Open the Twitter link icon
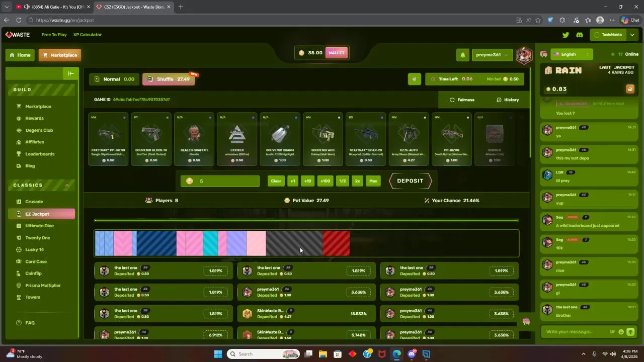This screenshot has width=644, height=362. [x=566, y=35]
